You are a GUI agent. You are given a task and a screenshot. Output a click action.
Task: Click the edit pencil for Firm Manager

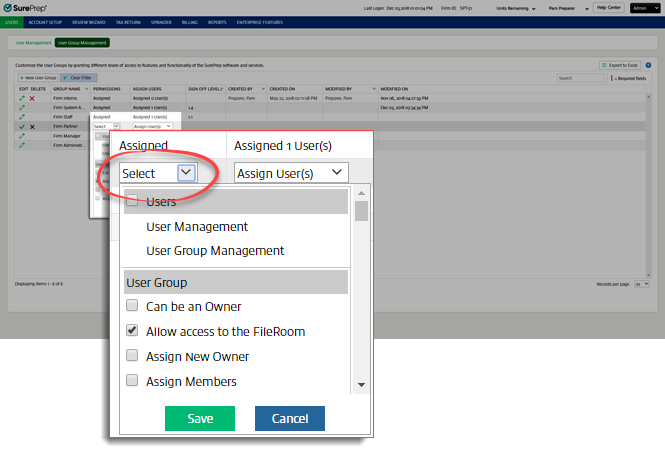tap(22, 136)
